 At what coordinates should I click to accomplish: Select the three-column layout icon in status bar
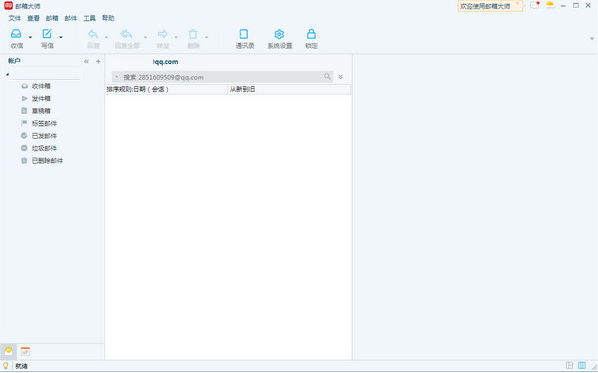[x=582, y=365]
